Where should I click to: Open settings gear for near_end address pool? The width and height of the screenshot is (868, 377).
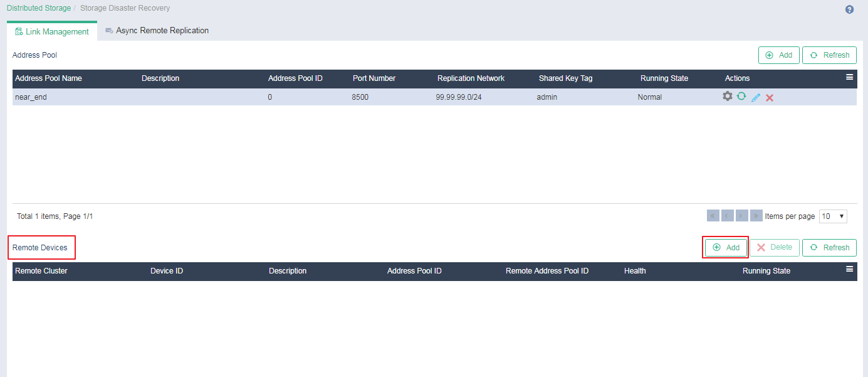coord(727,97)
